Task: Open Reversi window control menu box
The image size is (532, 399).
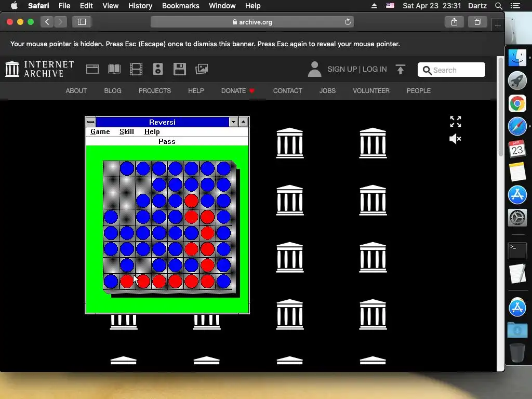Action: point(90,122)
